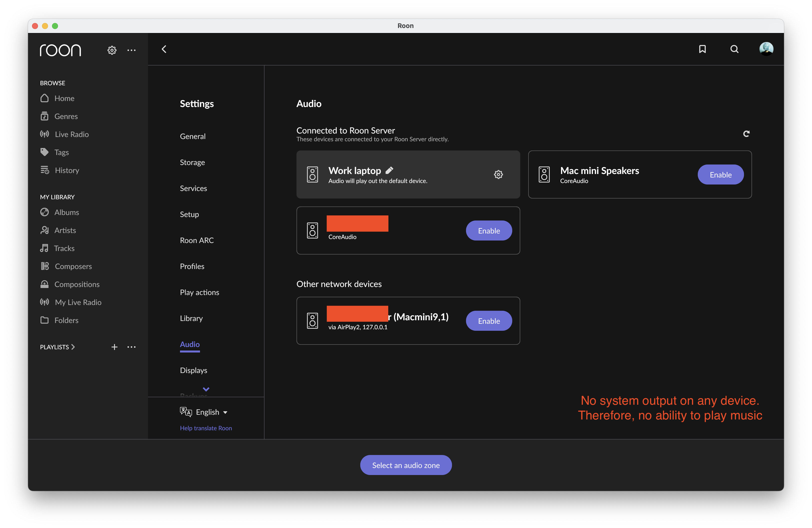Select the Audio settings tab
The image size is (812, 528).
point(190,344)
